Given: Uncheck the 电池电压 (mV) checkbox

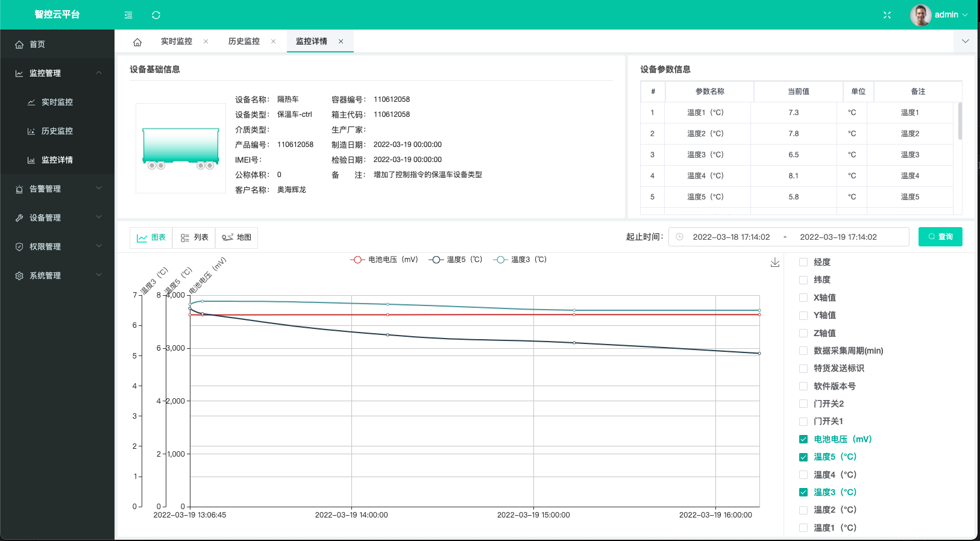Looking at the screenshot, I should [803, 439].
